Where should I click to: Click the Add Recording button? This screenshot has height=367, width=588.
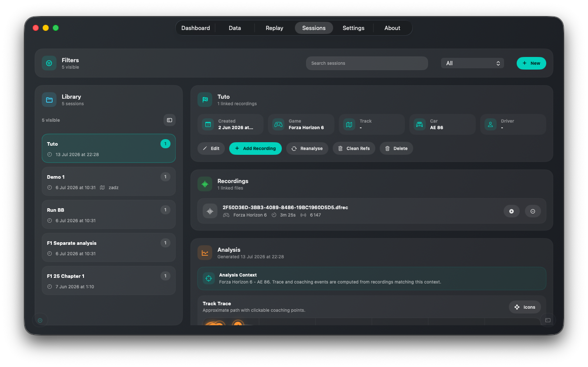coord(255,148)
